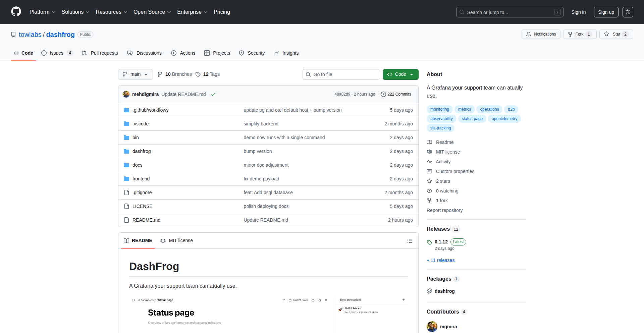Open the Insights tab
The width and height of the screenshot is (644, 333).
[x=286, y=53]
